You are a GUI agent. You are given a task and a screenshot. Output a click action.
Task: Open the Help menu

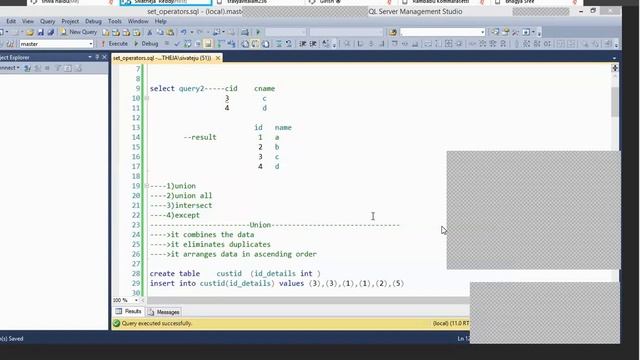(160, 21)
